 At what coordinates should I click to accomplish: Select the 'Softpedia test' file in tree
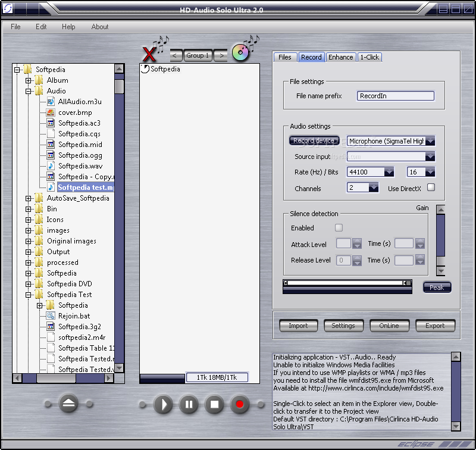[x=86, y=187]
